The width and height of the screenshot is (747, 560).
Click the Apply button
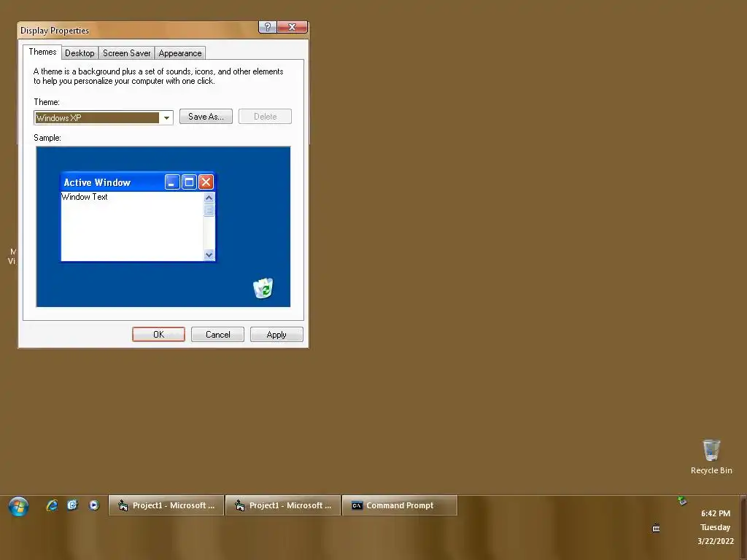[276, 334]
